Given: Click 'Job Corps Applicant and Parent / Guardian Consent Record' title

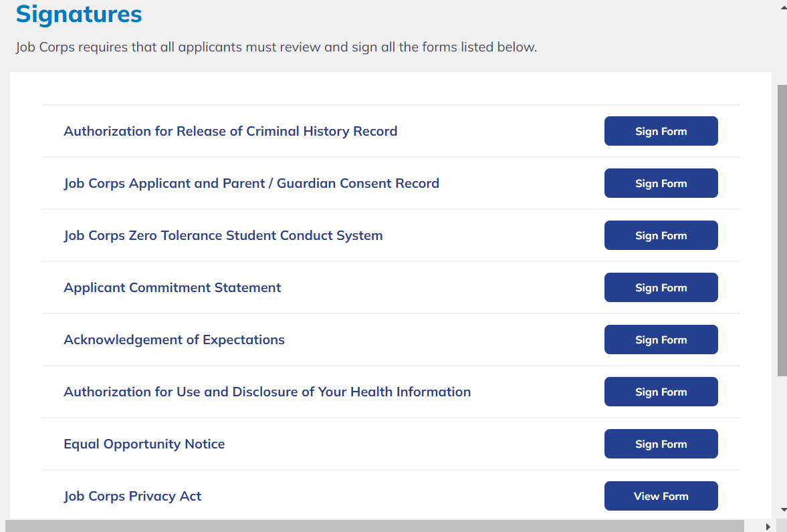Looking at the screenshot, I should pyautogui.click(x=251, y=183).
